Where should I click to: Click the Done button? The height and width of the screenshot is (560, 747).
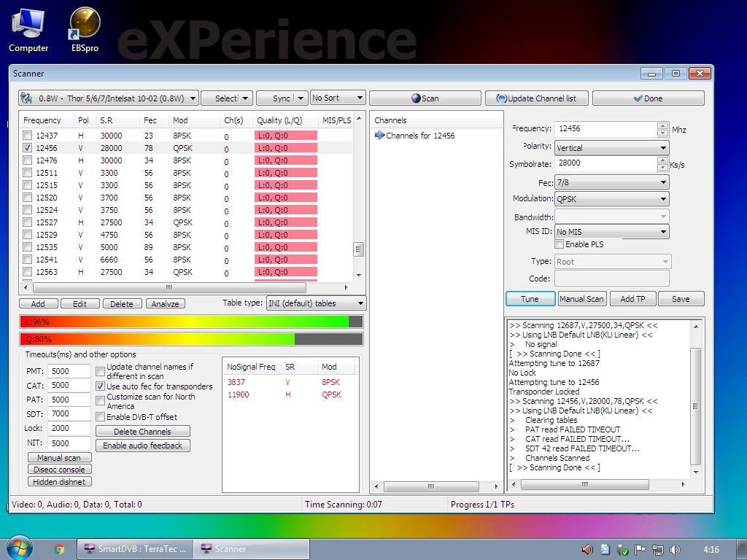pos(649,98)
